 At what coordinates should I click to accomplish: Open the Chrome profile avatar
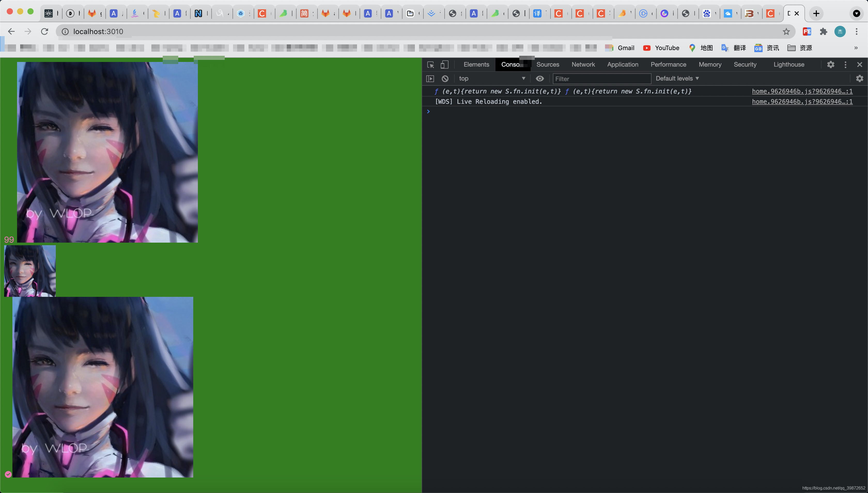tap(840, 31)
